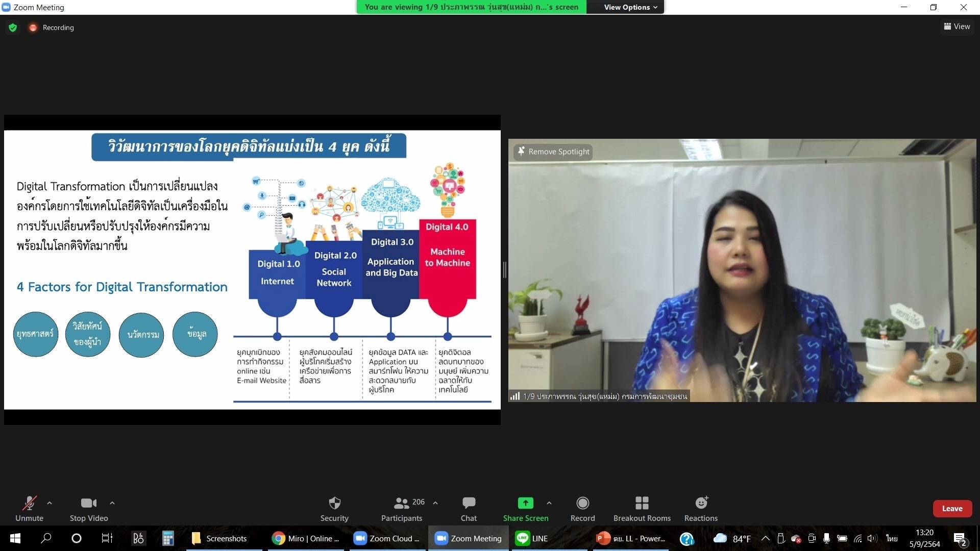Open the View menu at top right
This screenshot has height=551, width=980.
pyautogui.click(x=957, y=27)
